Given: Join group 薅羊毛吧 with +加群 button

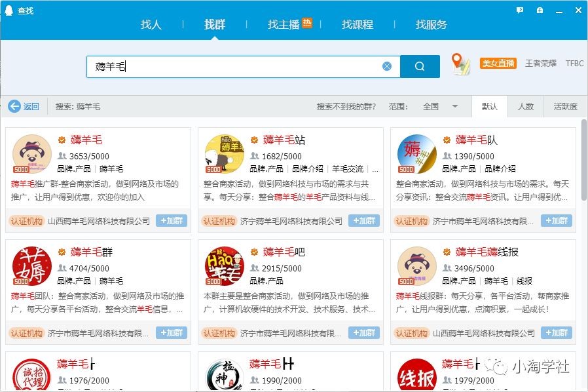Looking at the screenshot, I should click(364, 332).
